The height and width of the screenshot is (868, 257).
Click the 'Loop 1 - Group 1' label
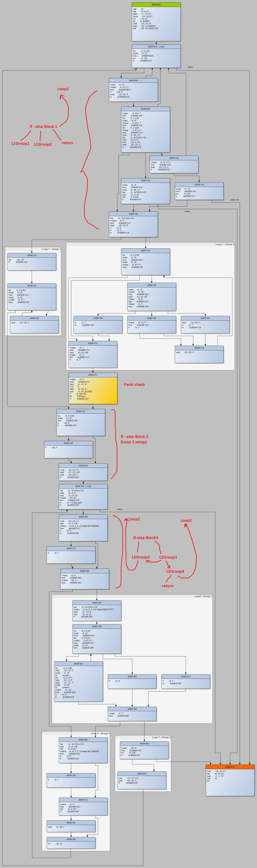(x=51, y=249)
